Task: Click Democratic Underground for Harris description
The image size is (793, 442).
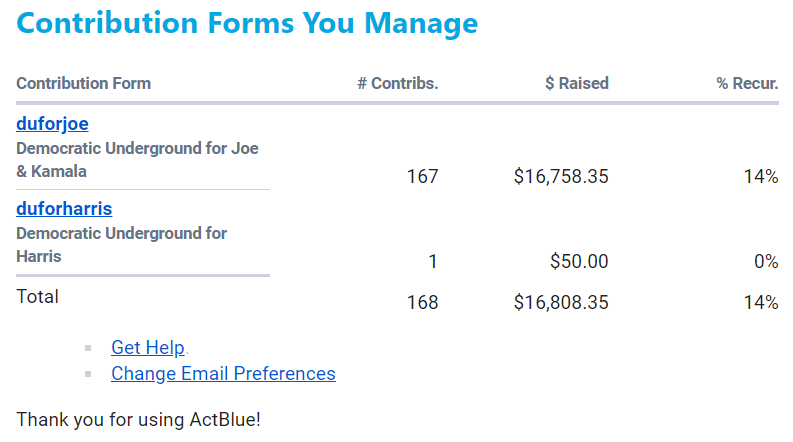Action: [121, 245]
